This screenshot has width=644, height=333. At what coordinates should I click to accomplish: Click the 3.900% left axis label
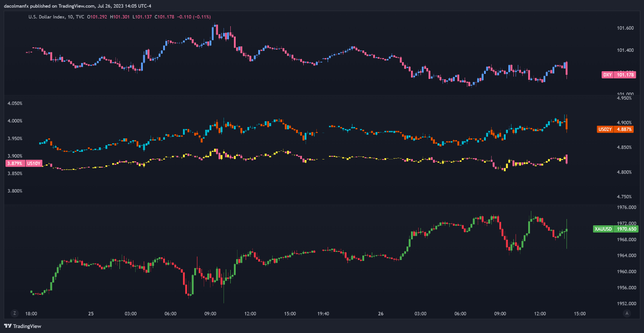pos(15,156)
